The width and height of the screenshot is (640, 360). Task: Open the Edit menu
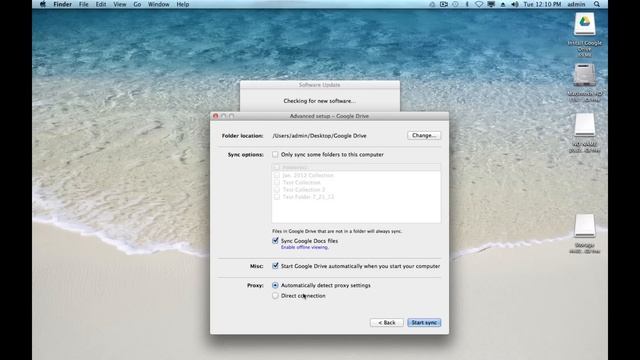click(101, 4)
